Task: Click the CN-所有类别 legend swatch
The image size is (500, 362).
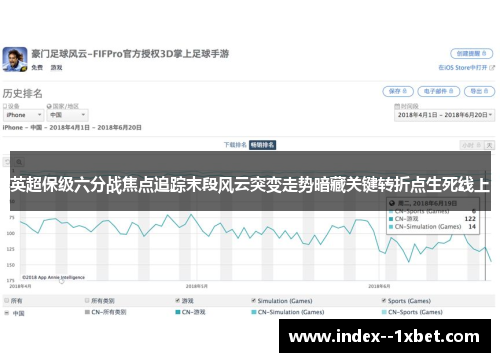Action: (x=87, y=312)
